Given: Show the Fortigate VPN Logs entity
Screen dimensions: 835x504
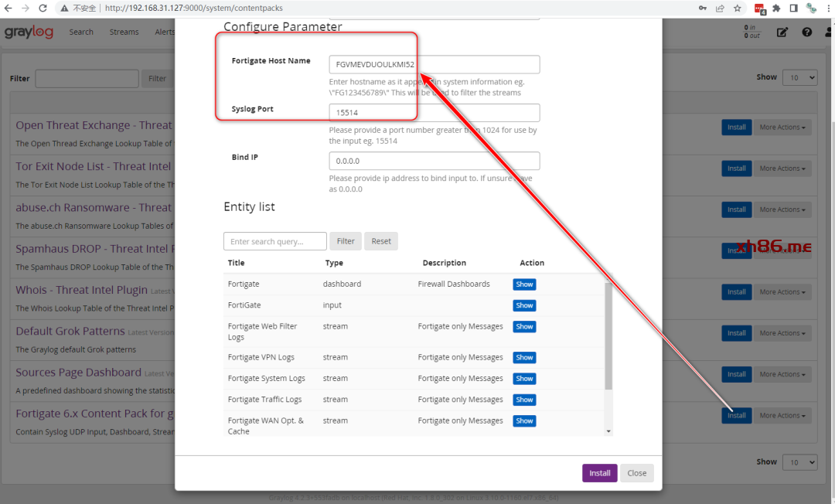Looking at the screenshot, I should point(524,358).
